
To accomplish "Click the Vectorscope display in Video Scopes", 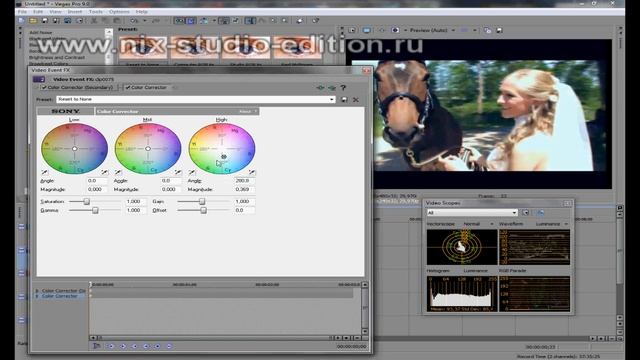I will 462,247.
